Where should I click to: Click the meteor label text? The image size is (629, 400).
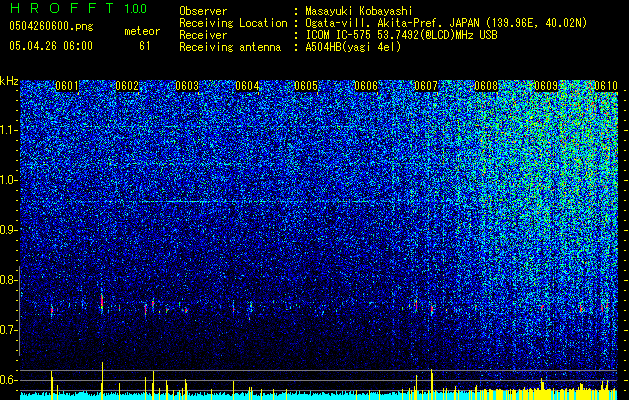coord(142,31)
